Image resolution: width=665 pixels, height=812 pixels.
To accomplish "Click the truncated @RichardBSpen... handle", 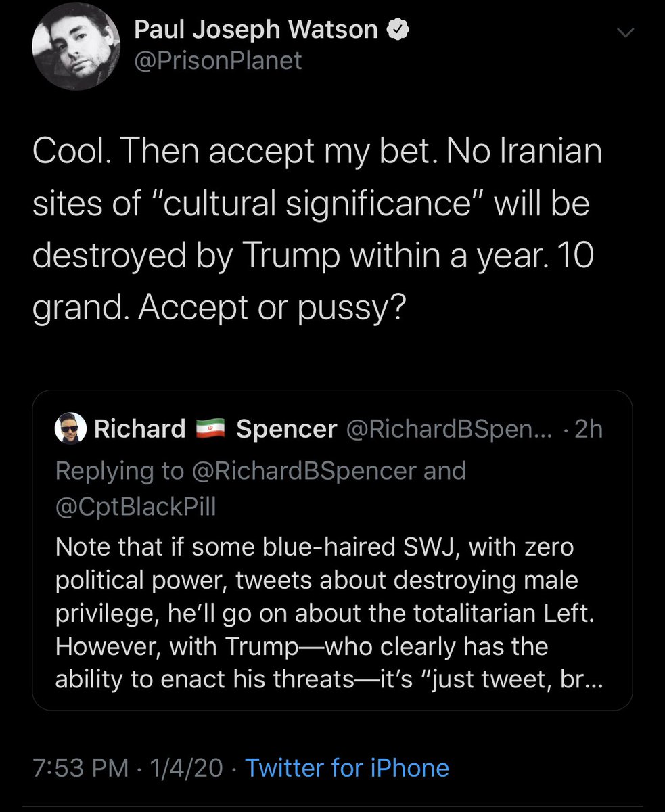I will 449,428.
